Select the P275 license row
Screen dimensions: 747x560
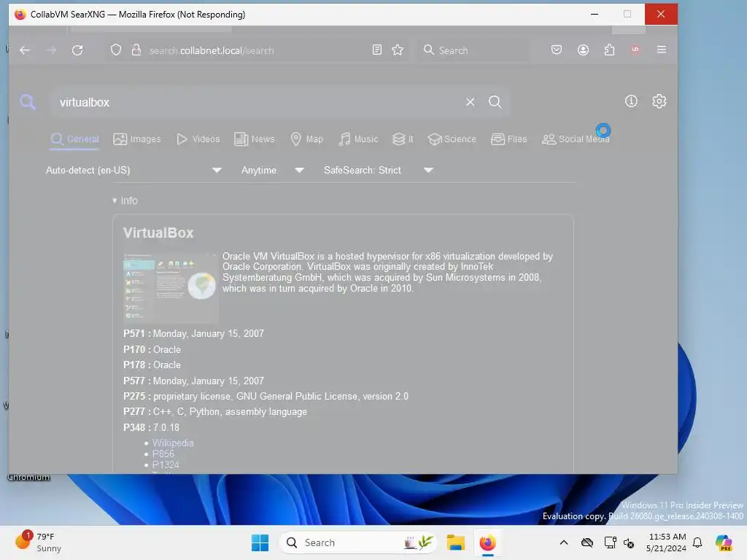[266, 396]
